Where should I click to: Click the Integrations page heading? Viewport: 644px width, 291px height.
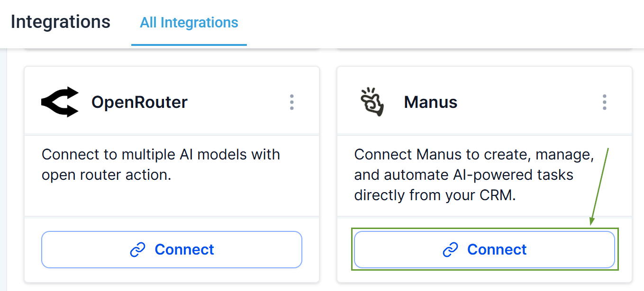[x=61, y=22]
